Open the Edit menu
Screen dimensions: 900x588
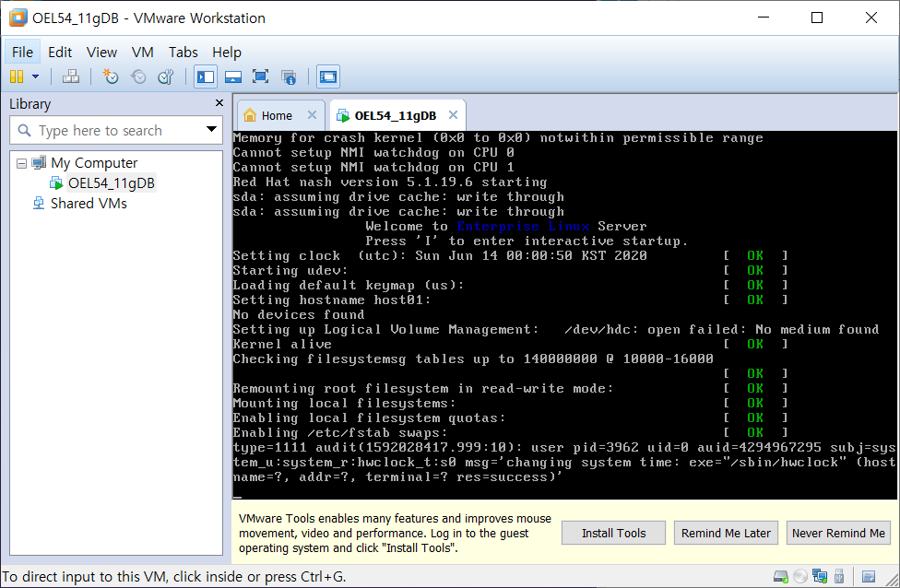(60, 53)
